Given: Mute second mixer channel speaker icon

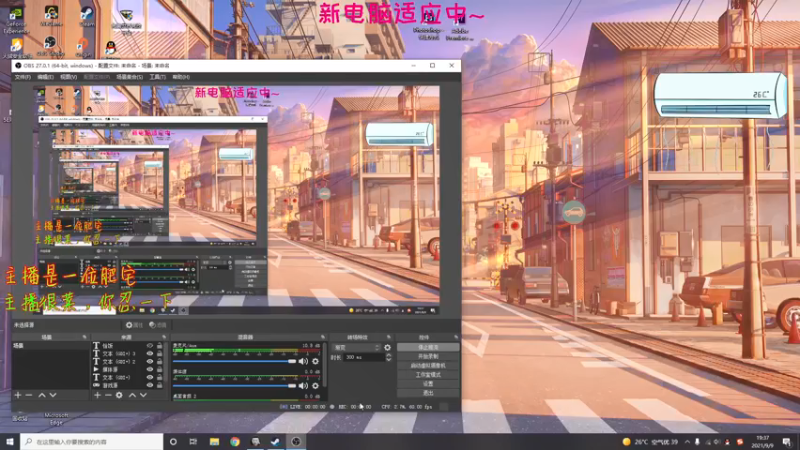Looking at the screenshot, I should (x=303, y=386).
